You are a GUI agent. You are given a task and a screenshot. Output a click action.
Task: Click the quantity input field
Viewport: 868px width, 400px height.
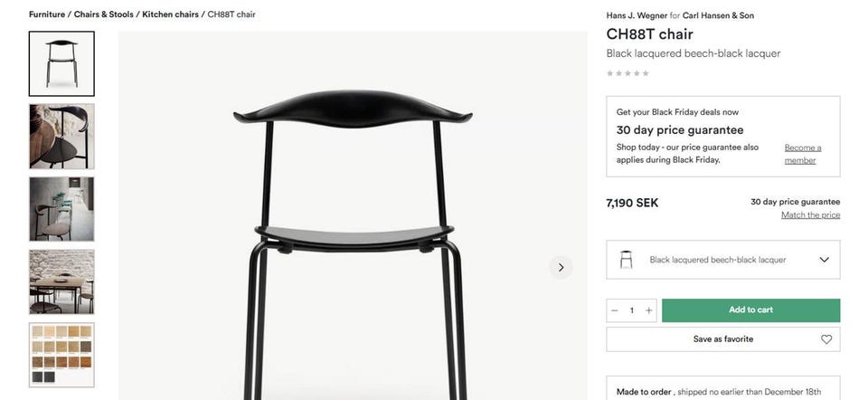click(632, 310)
